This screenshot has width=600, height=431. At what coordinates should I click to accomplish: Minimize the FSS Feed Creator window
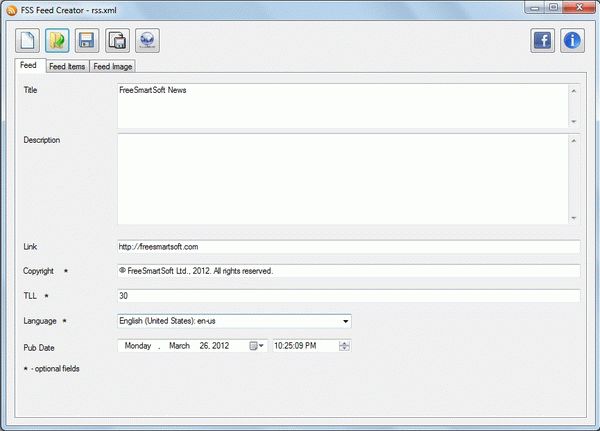click(x=535, y=8)
